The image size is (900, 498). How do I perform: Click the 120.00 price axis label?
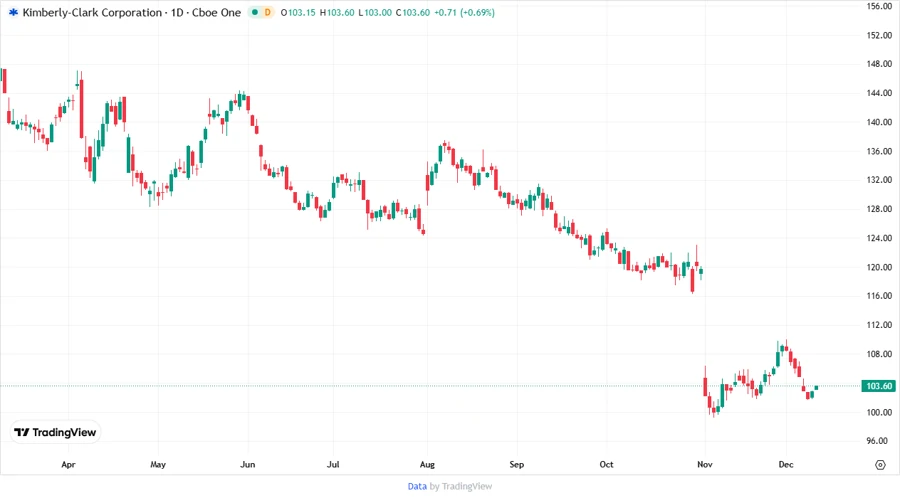(x=879, y=267)
